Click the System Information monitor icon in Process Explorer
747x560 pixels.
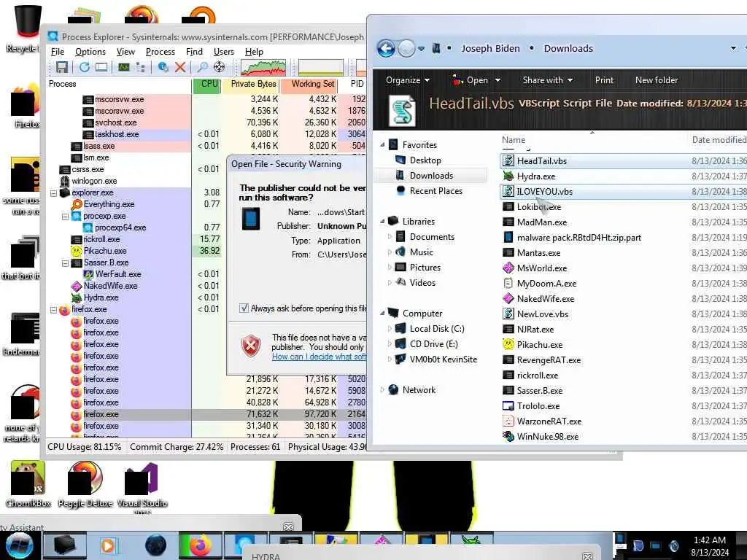[x=124, y=67]
